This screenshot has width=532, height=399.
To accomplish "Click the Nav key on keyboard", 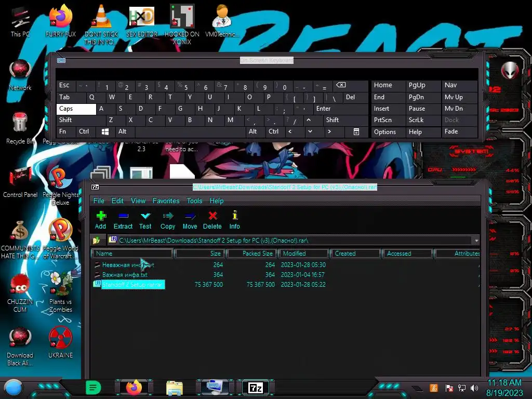I will pyautogui.click(x=459, y=85).
